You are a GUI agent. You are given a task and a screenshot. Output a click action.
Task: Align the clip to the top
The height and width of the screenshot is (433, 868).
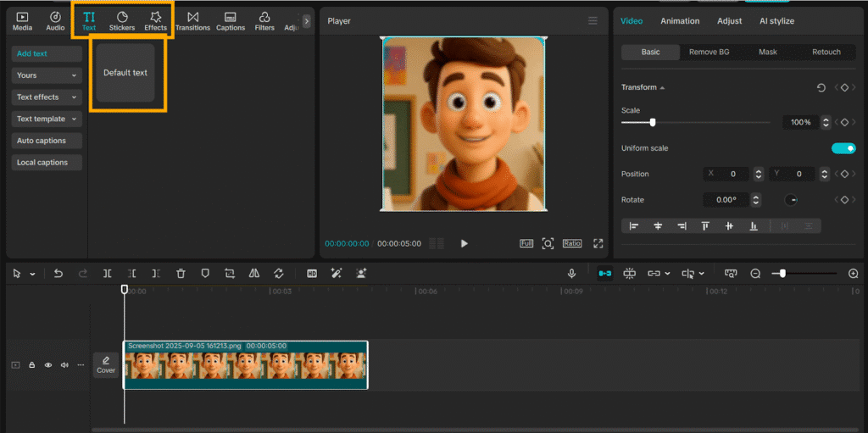coord(706,226)
